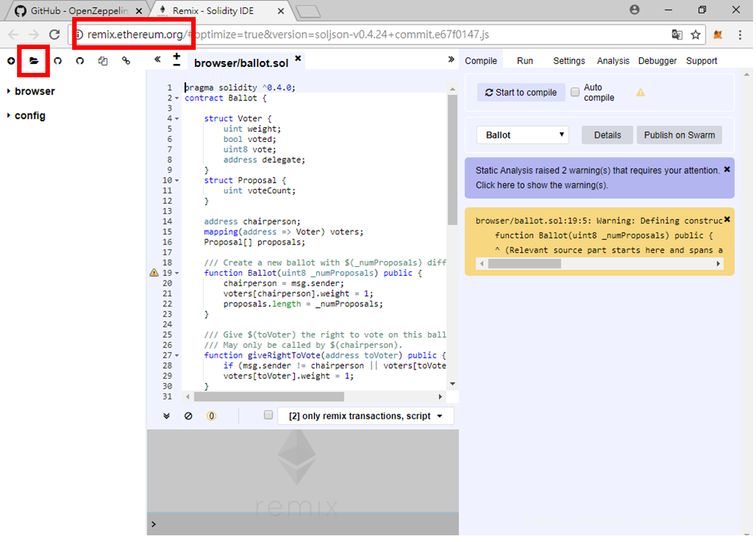Click the right arrow of the warning box scrollbar
Image resolution: width=756 pixels, height=542 pixels.
(718, 263)
